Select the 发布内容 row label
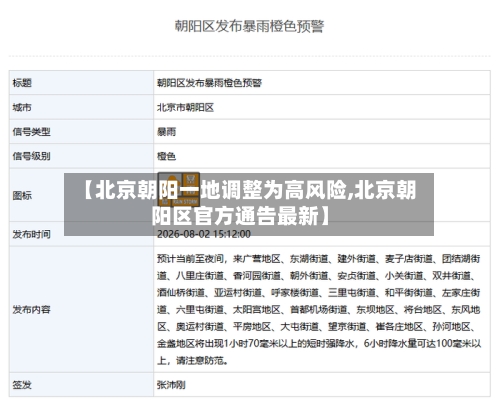The width and height of the screenshot is (500, 410). click(x=31, y=310)
